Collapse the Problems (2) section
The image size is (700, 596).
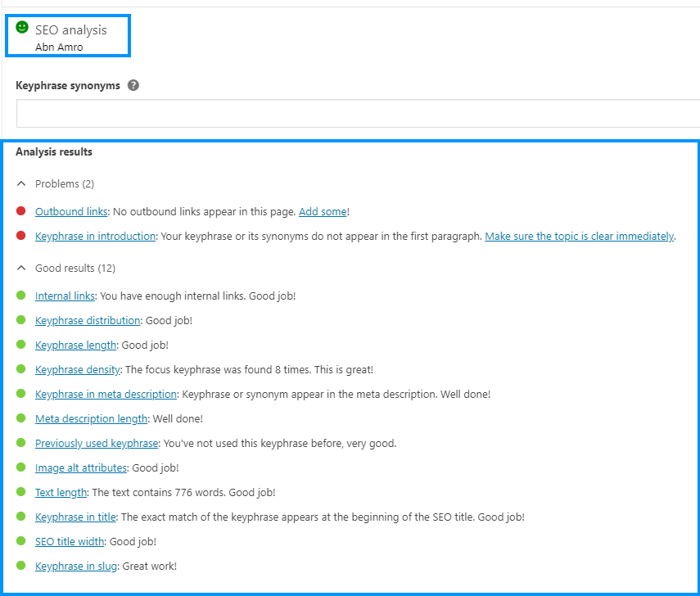pyautogui.click(x=22, y=184)
